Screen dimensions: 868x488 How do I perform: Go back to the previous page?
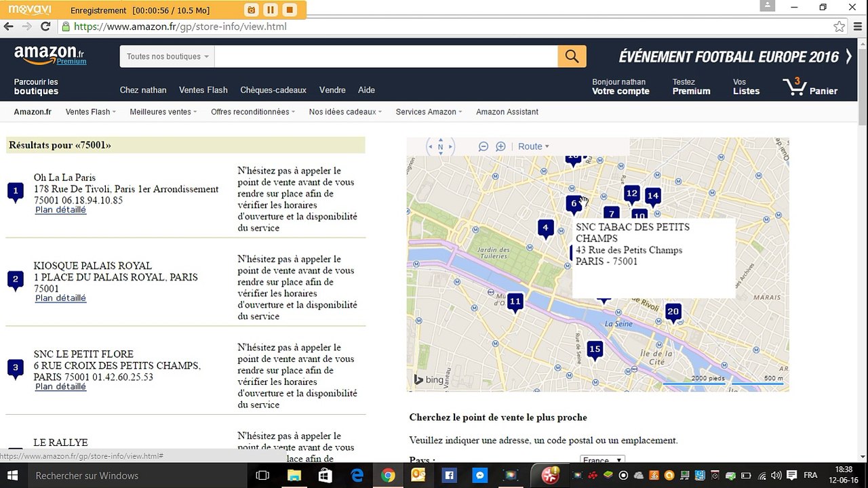9,26
